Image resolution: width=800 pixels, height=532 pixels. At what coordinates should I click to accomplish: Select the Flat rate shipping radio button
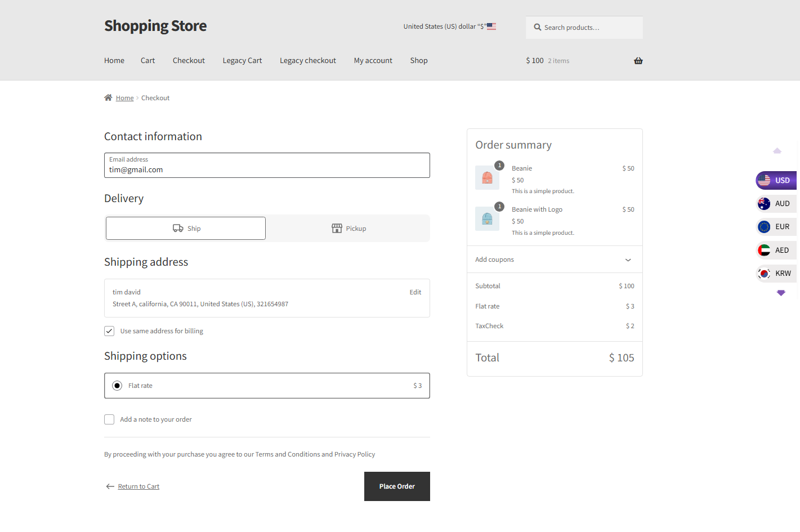tap(117, 386)
